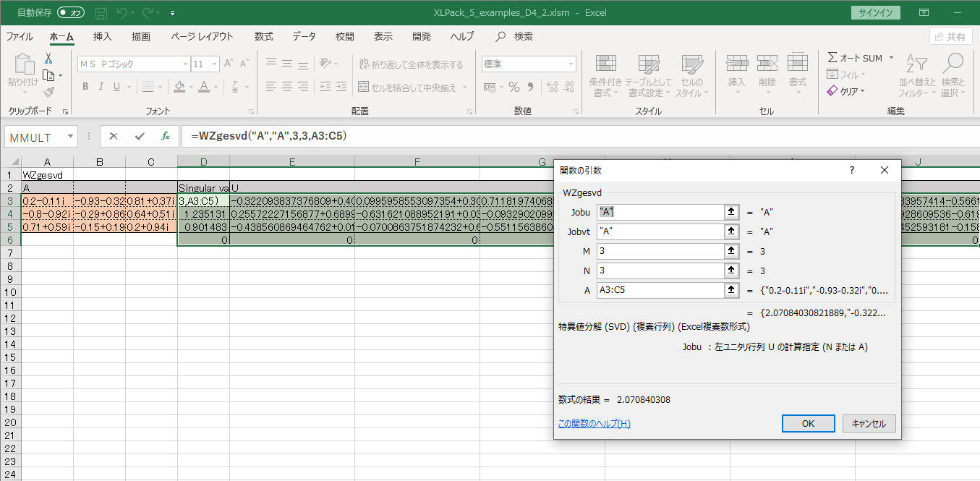
Task: Open the Name Box dropdown arrow
Action: (x=70, y=136)
